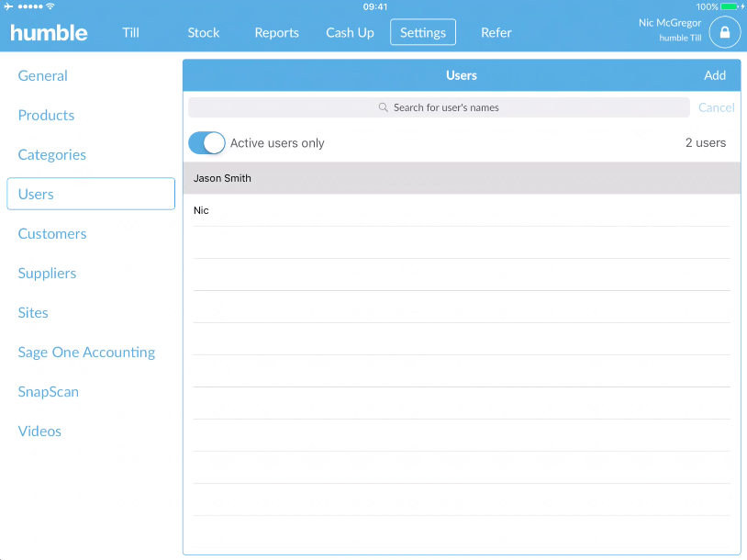The image size is (747, 560).
Task: Open Customers settings
Action: coord(52,233)
